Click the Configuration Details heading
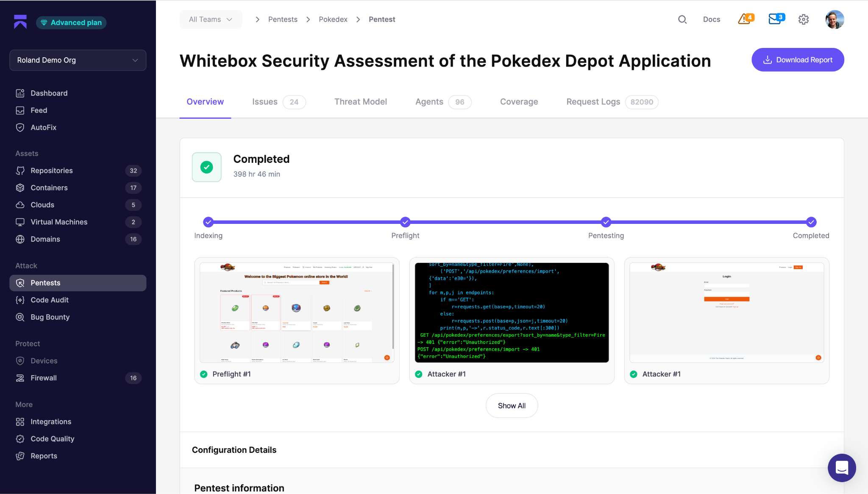Image resolution: width=868 pixels, height=494 pixels. click(234, 450)
